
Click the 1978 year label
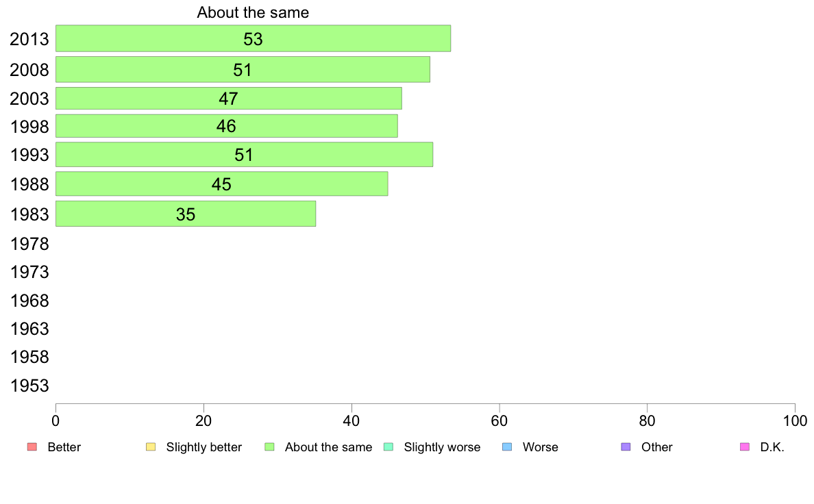(x=29, y=244)
